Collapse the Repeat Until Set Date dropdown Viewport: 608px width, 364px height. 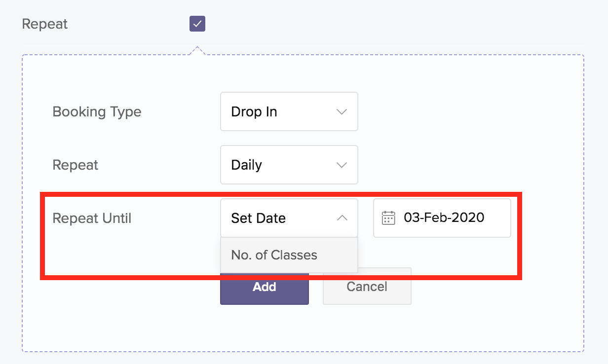(x=289, y=218)
